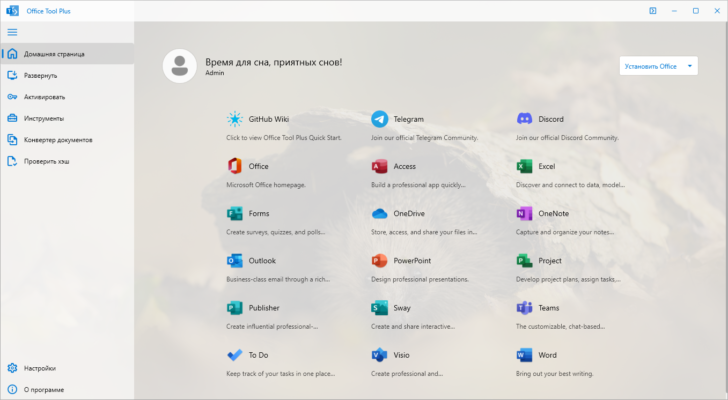Launch the OneDrive cloud icon
The height and width of the screenshot is (400, 728).
point(379,213)
